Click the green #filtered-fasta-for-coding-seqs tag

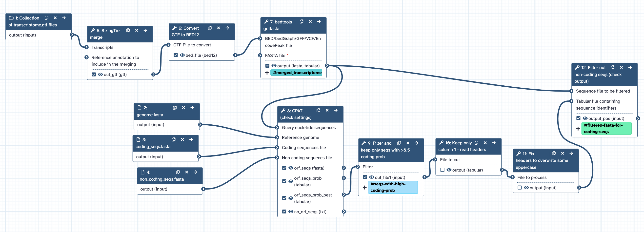606,129
